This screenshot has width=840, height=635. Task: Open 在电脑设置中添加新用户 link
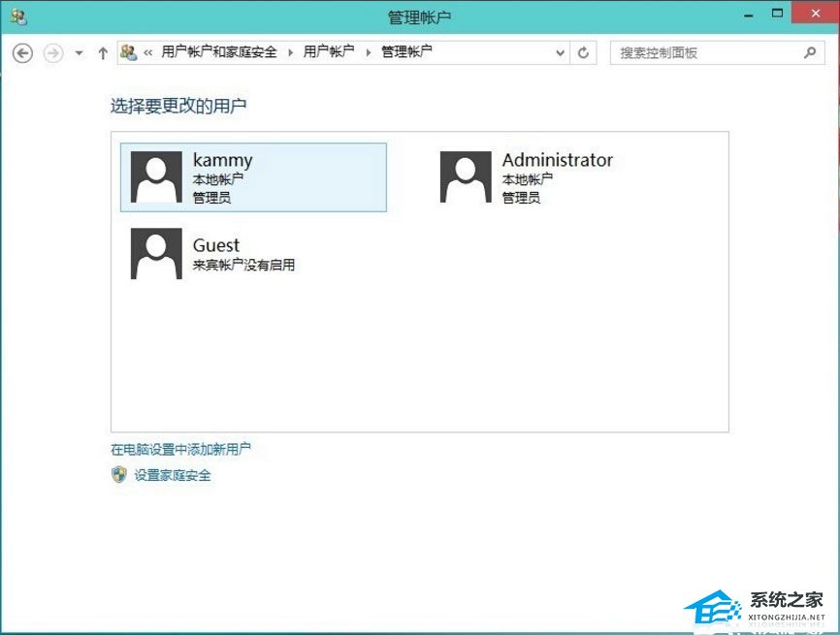(180, 449)
